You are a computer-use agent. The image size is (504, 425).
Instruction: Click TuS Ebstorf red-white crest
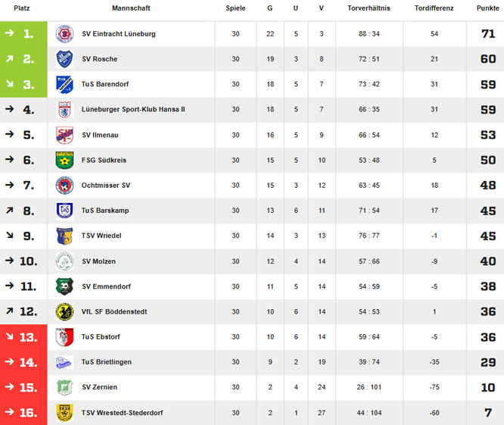64,337
